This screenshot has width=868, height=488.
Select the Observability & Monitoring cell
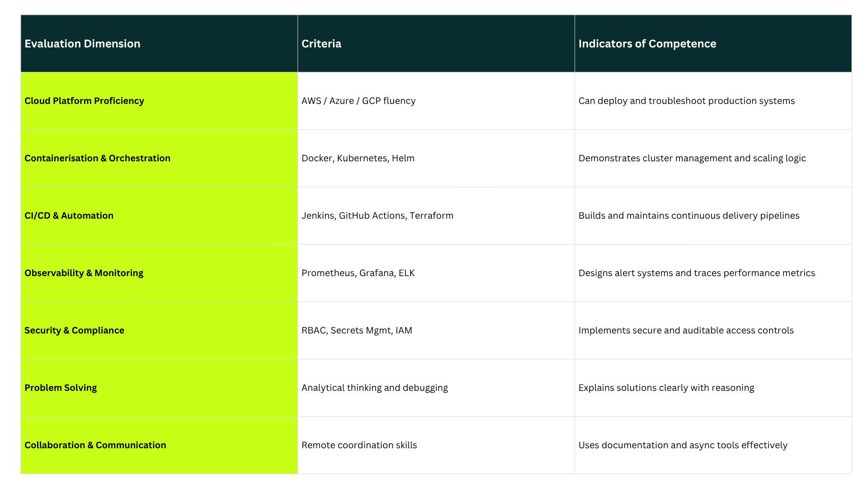[84, 273]
